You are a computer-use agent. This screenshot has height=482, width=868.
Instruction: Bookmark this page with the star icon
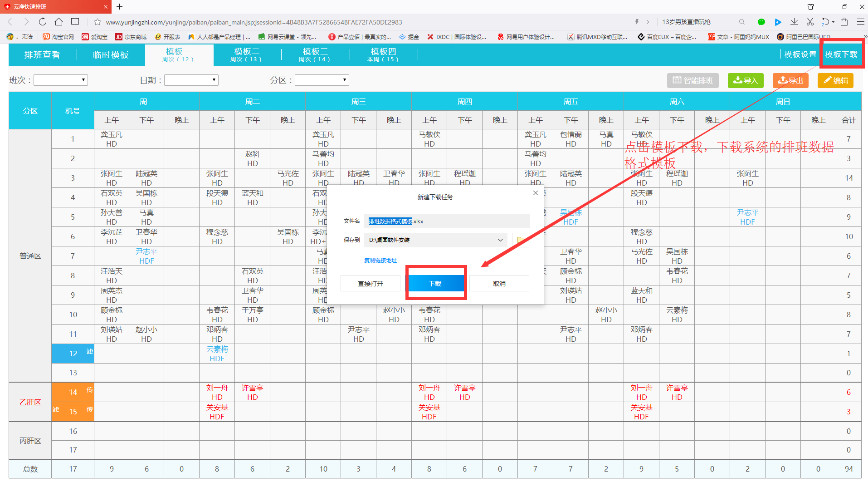(97, 22)
